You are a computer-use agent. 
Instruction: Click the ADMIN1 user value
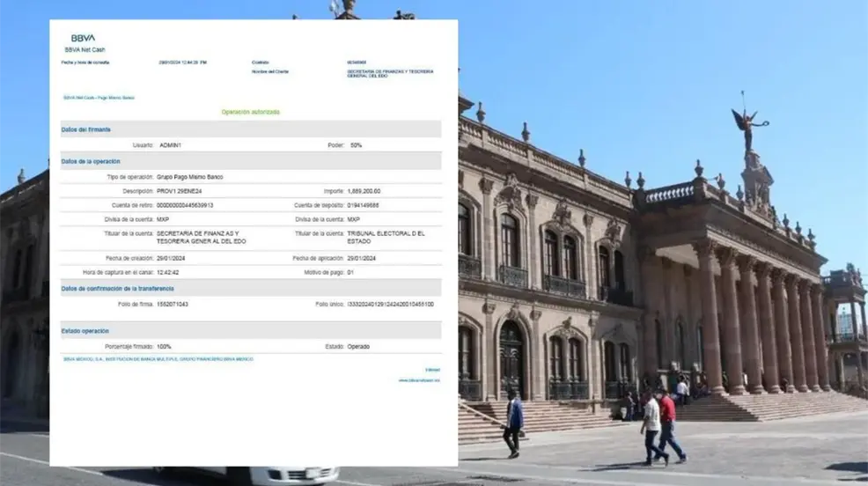(171, 144)
